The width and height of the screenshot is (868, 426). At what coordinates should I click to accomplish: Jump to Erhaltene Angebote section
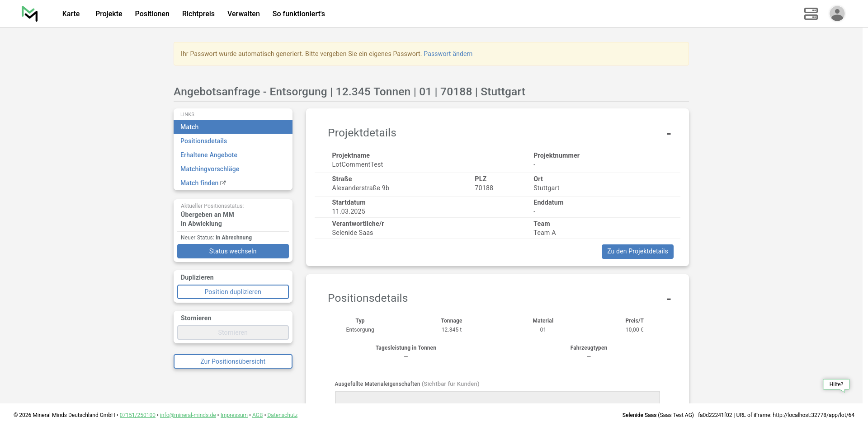(209, 155)
